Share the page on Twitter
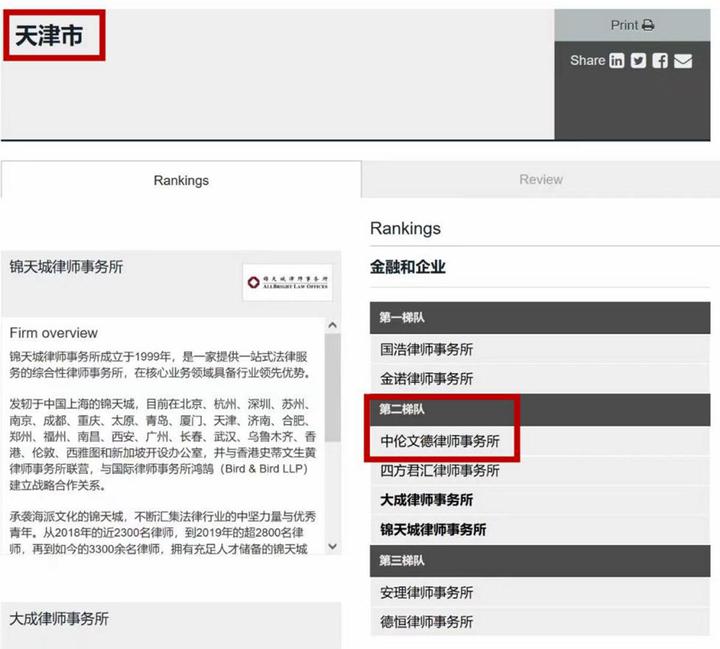 (x=638, y=61)
